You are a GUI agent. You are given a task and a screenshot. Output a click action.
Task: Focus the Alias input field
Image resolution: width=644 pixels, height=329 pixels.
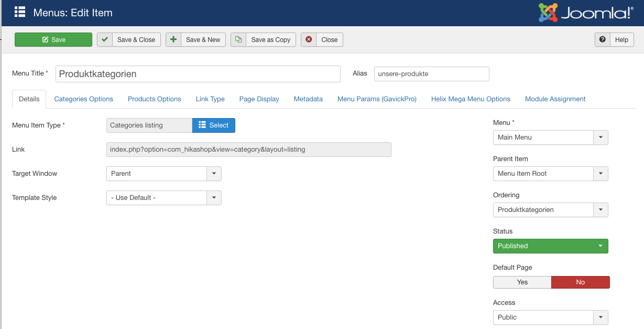point(431,74)
